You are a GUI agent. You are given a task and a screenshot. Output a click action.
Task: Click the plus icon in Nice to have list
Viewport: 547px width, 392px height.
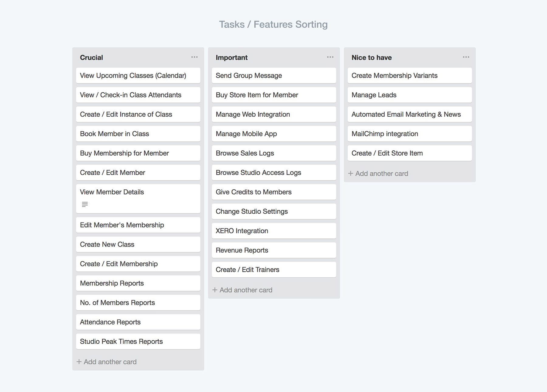(351, 174)
